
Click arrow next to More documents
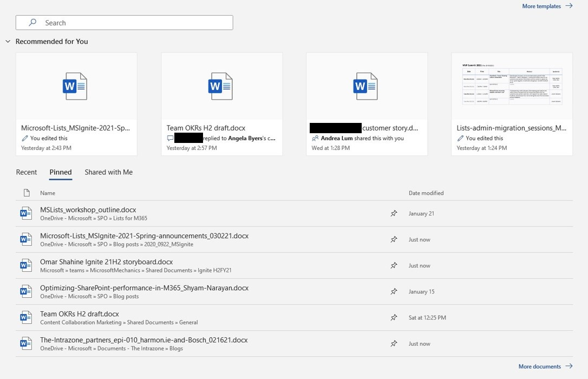[x=569, y=366]
